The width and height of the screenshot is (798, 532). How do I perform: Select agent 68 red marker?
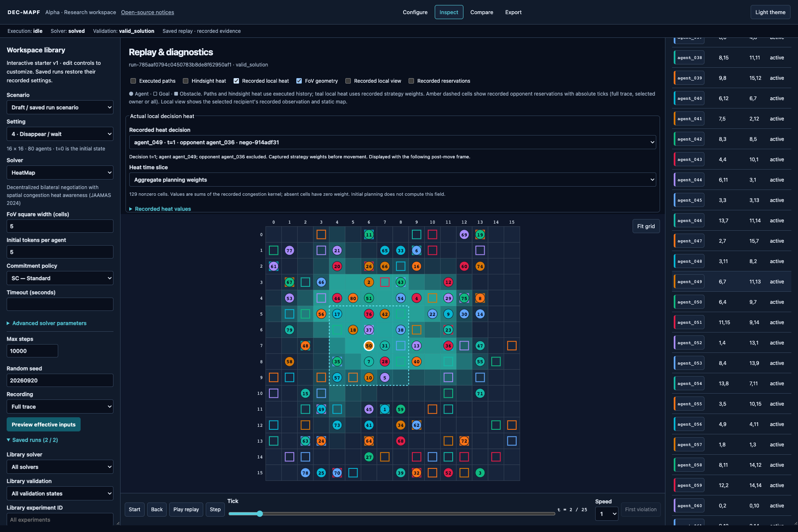tap(401, 441)
